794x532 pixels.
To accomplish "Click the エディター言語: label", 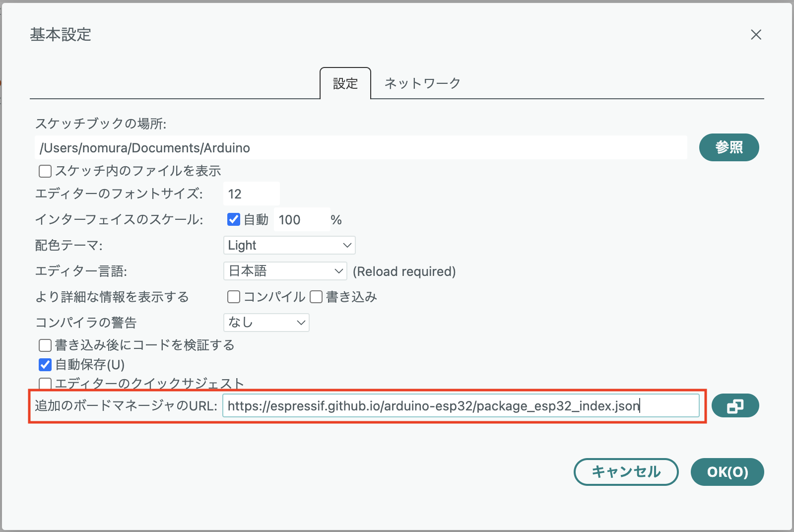I will pyautogui.click(x=81, y=271).
